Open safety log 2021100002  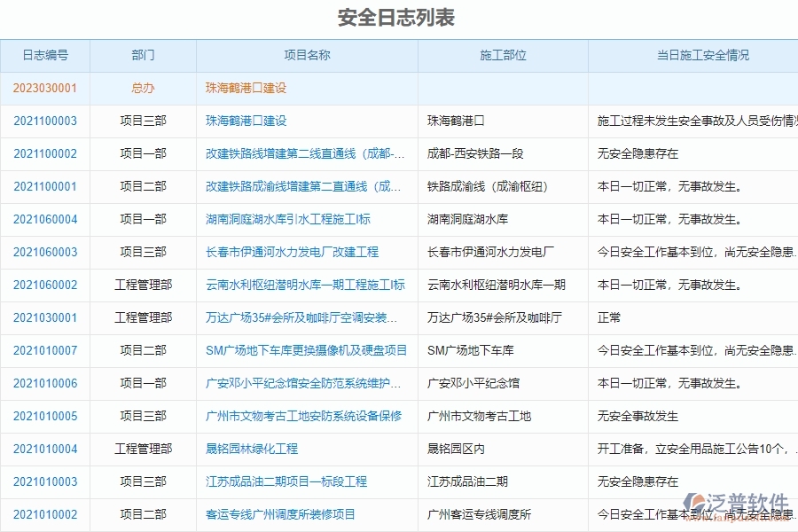tap(45, 153)
